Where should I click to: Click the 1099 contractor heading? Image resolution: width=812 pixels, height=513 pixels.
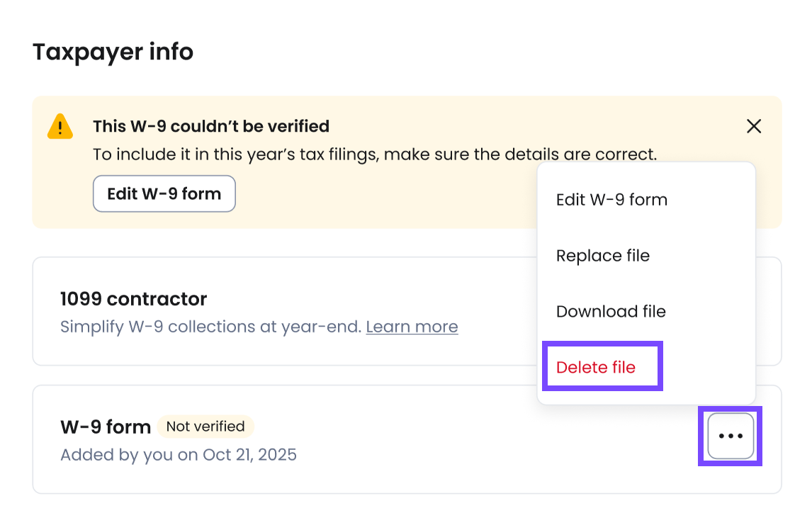coord(134,299)
